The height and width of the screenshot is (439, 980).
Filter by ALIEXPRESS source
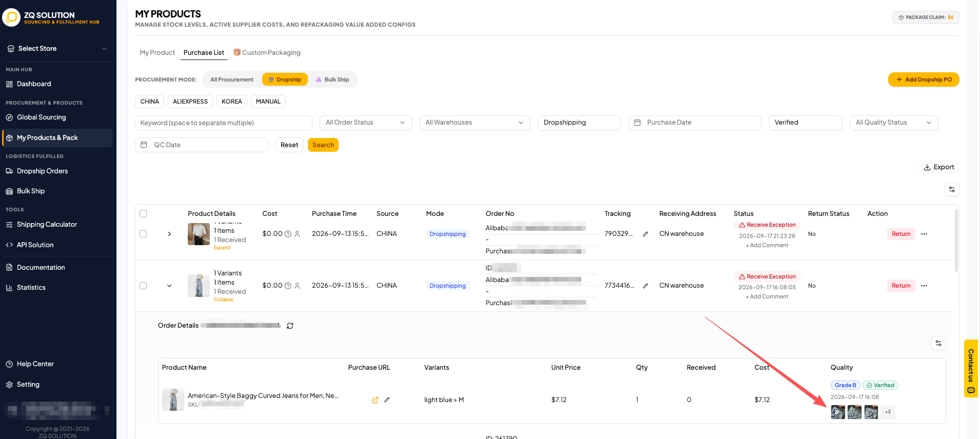point(190,102)
